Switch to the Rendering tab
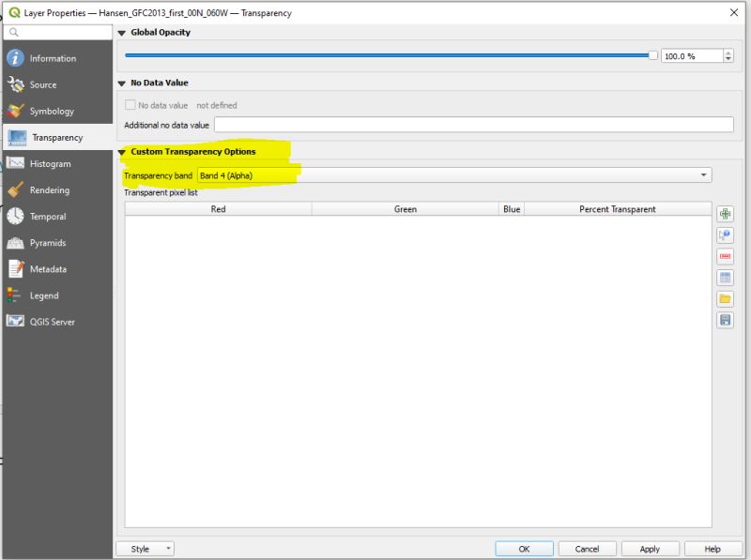 click(57, 190)
